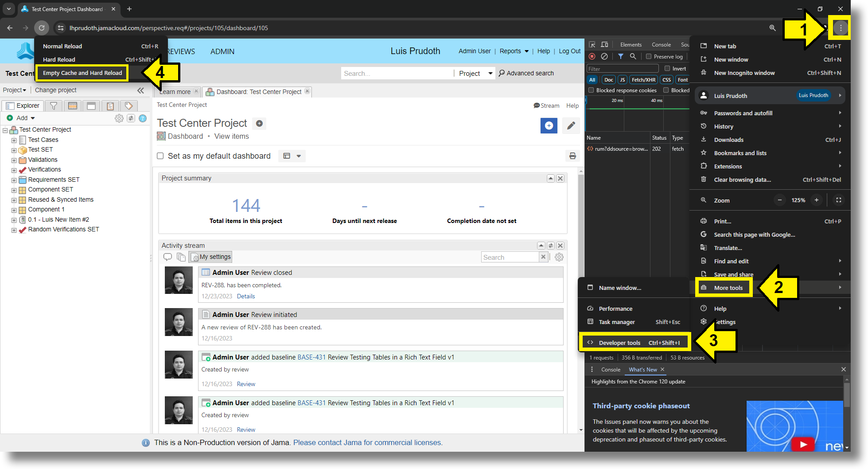Screen dimensions: 868x469
Task: Print the dashboard using the printer icon
Action: click(x=572, y=156)
